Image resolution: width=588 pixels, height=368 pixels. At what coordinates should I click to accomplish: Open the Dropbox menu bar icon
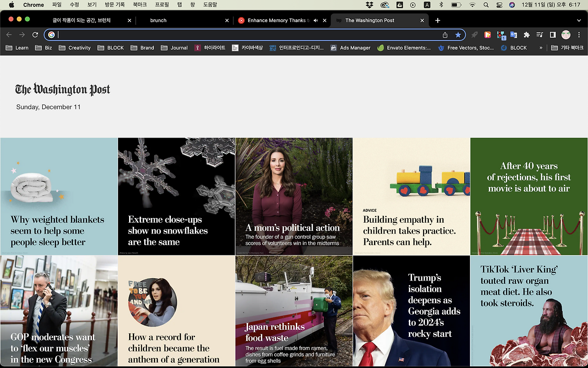tap(369, 5)
